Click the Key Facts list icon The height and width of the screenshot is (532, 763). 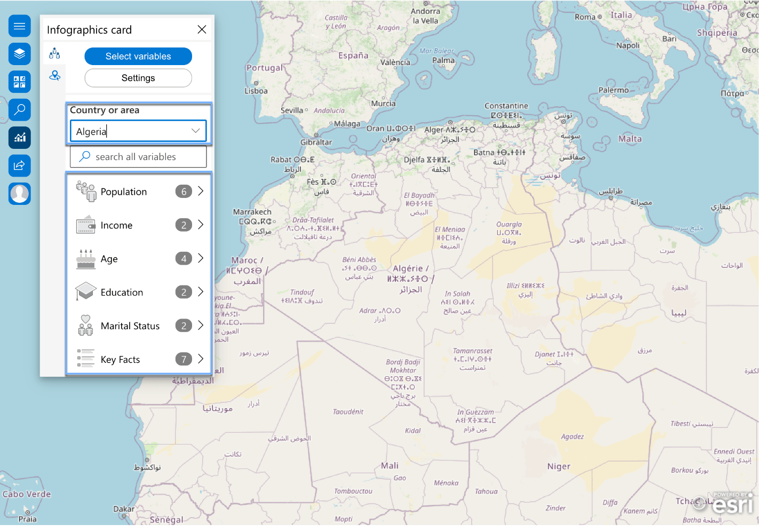click(x=86, y=359)
